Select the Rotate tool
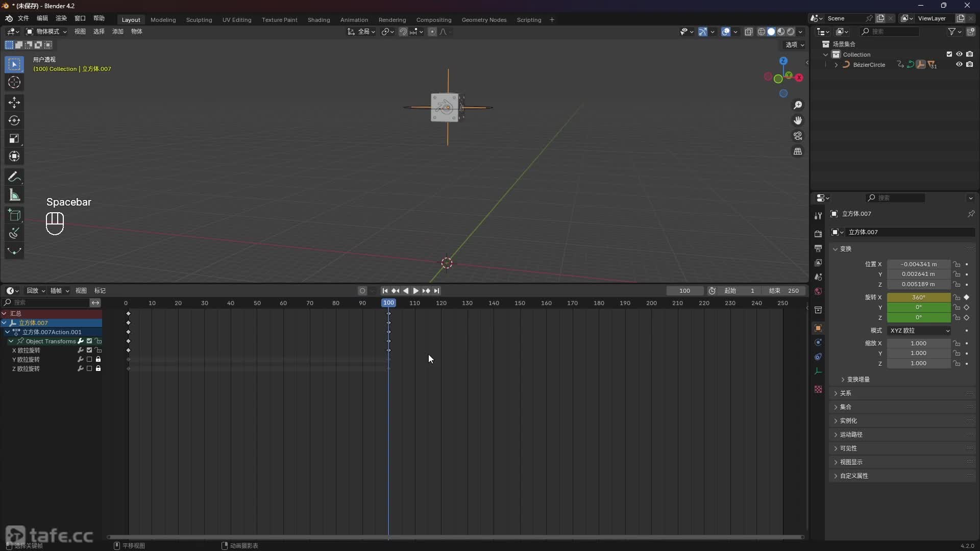 (14, 120)
